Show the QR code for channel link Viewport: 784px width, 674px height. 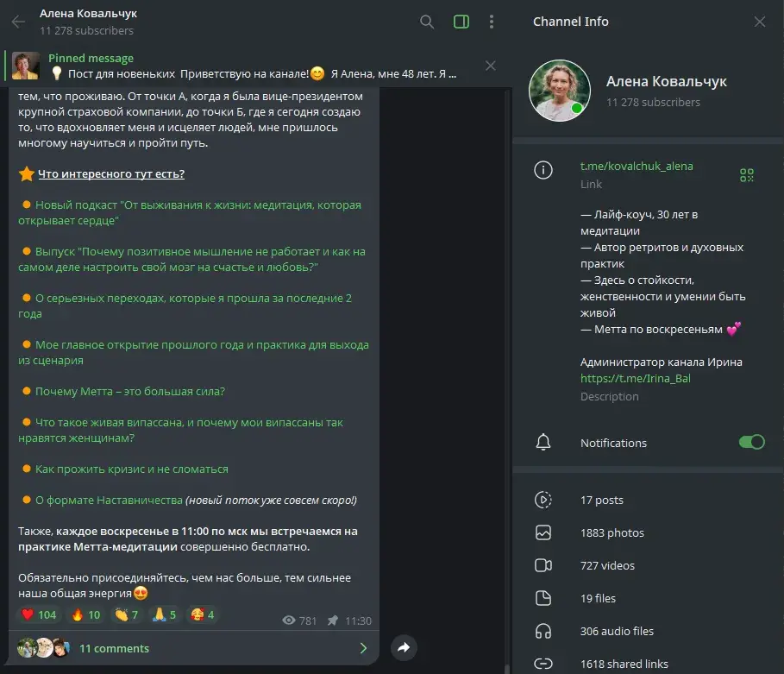click(747, 175)
